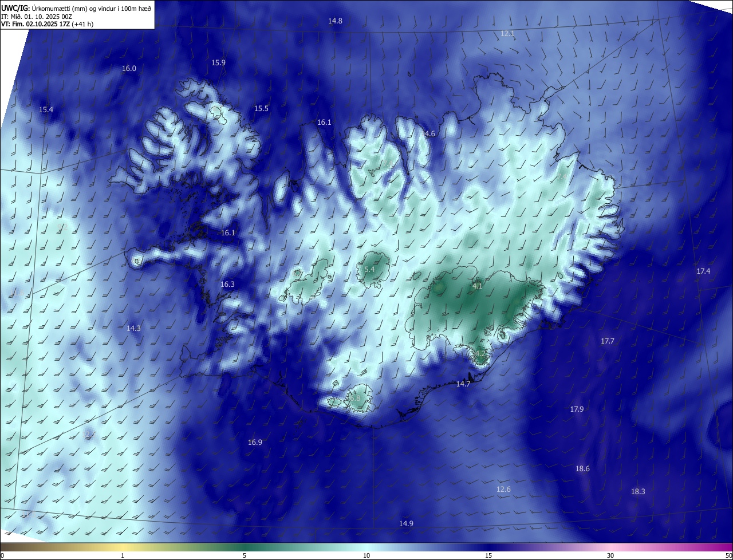This screenshot has width=733, height=560.
Task: Click the 16.3 value label
Action: [x=227, y=285]
